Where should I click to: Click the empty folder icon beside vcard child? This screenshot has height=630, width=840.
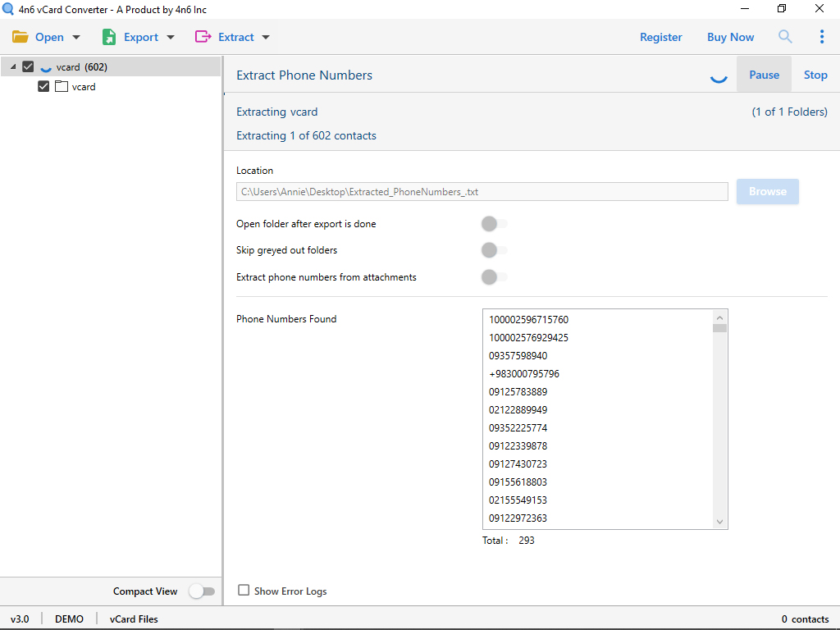tap(62, 86)
